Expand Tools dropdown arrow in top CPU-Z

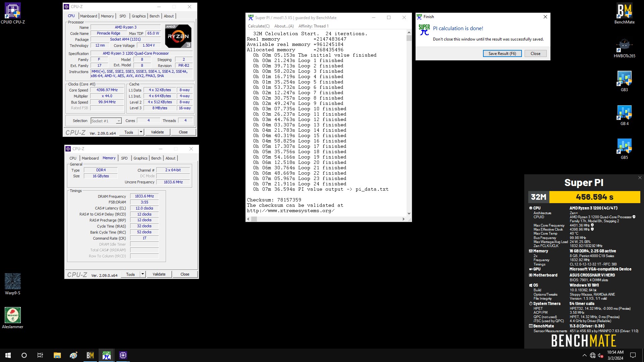[x=141, y=132]
